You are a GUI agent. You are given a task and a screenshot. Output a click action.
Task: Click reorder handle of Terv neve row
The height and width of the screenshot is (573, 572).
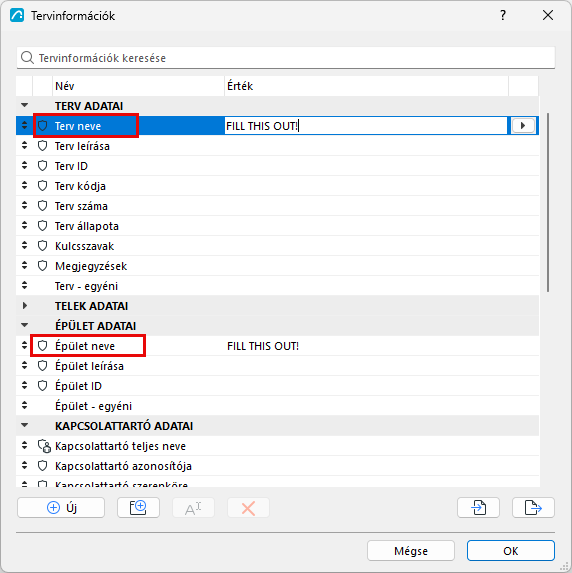[24, 125]
